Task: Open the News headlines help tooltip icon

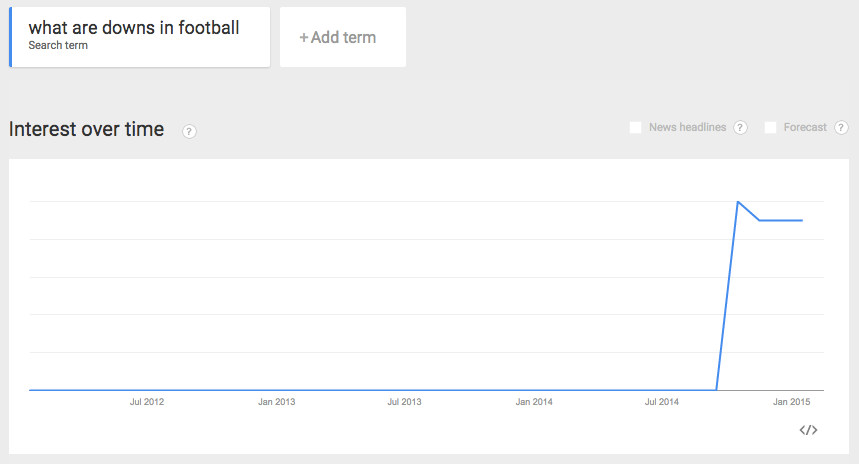Action: tap(741, 128)
